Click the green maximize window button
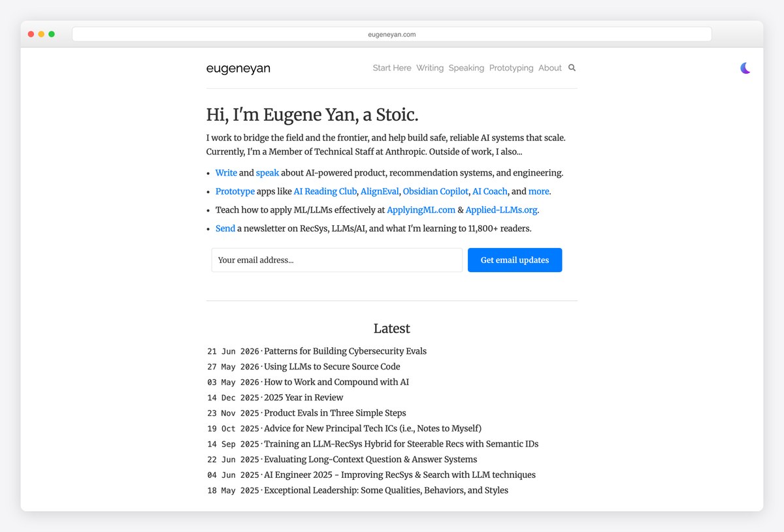This screenshot has height=532, width=784. tap(52, 34)
